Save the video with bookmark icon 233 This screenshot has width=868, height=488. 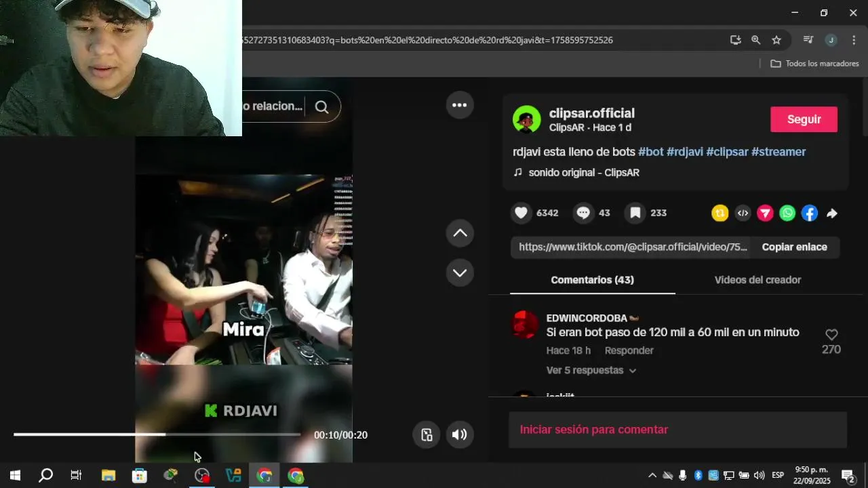point(635,213)
